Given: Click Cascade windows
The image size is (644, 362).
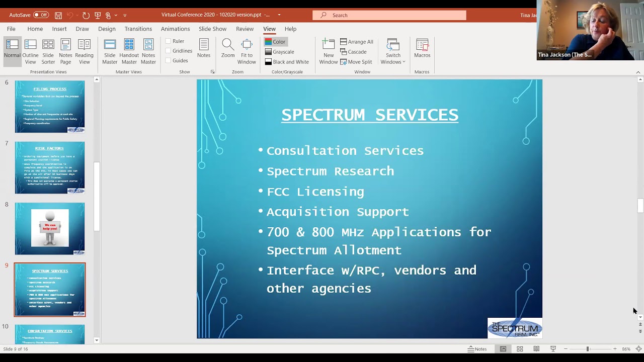Looking at the screenshot, I should coord(353,52).
